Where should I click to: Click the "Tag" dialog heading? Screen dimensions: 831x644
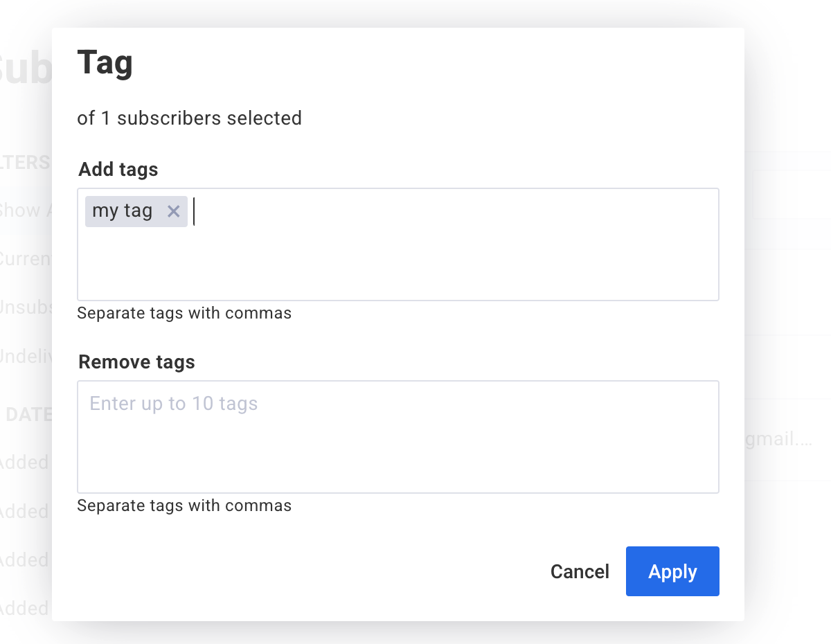[x=105, y=62]
